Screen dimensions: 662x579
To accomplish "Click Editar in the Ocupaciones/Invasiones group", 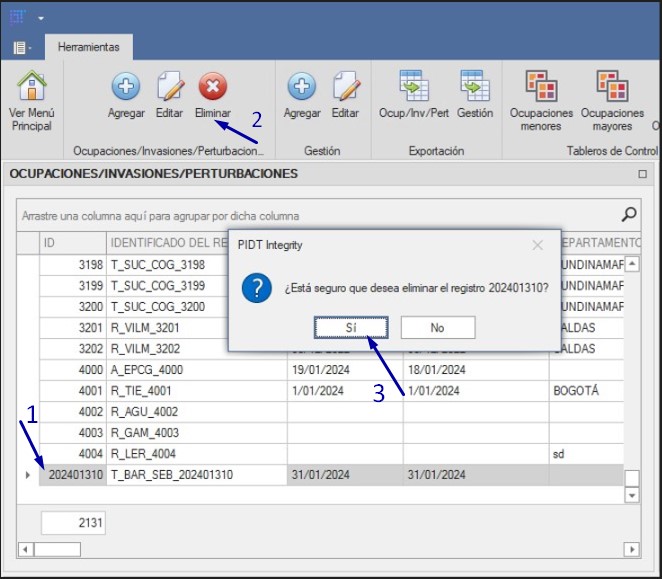I will pyautogui.click(x=169, y=88).
